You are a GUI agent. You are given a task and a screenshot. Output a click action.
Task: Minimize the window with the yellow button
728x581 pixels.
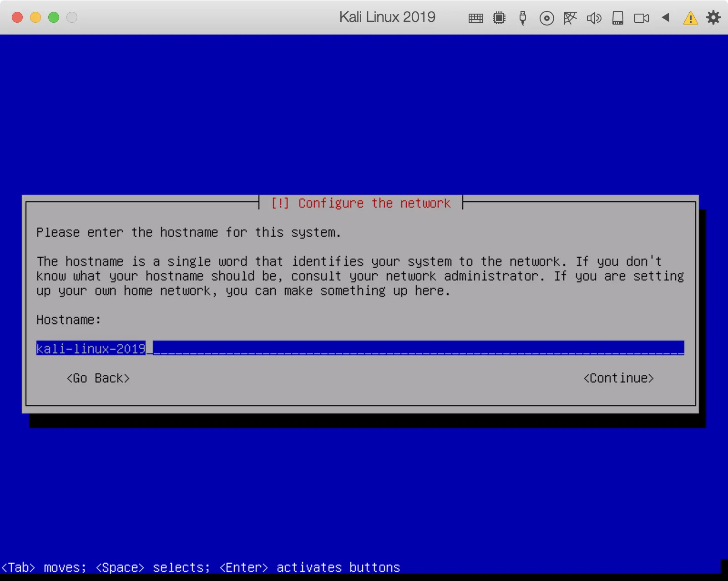pos(35,17)
